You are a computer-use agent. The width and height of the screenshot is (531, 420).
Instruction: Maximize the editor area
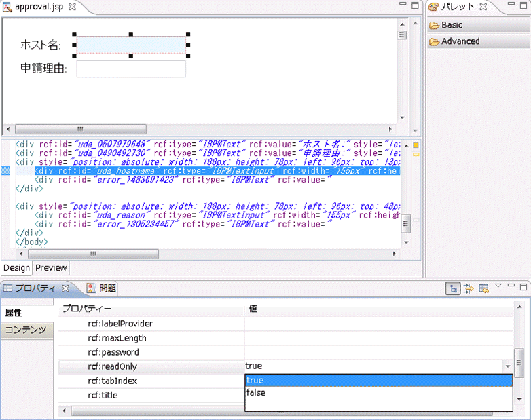tap(415, 5)
